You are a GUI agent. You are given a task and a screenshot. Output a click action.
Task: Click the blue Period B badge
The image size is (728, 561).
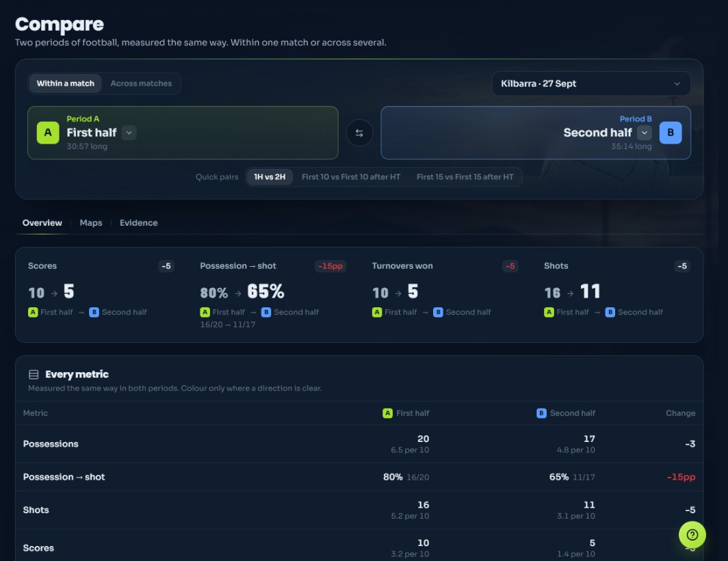[671, 133]
